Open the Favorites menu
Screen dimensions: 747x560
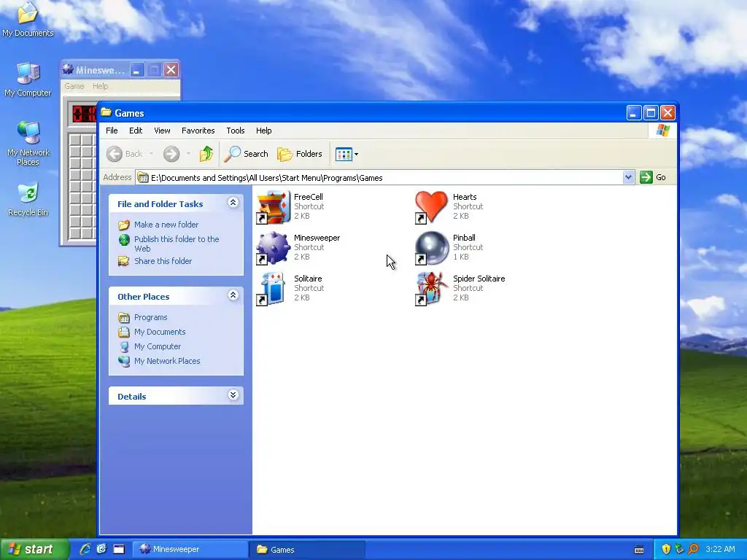coord(198,131)
